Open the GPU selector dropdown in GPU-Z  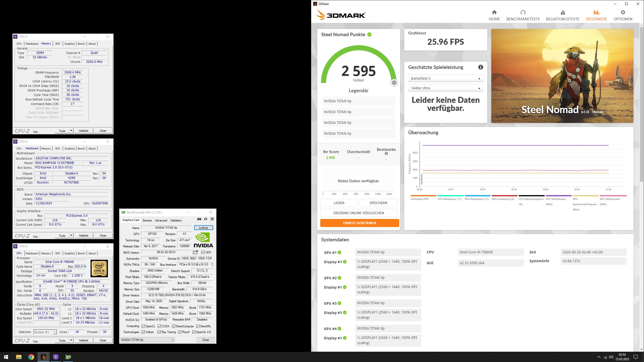[148, 340]
